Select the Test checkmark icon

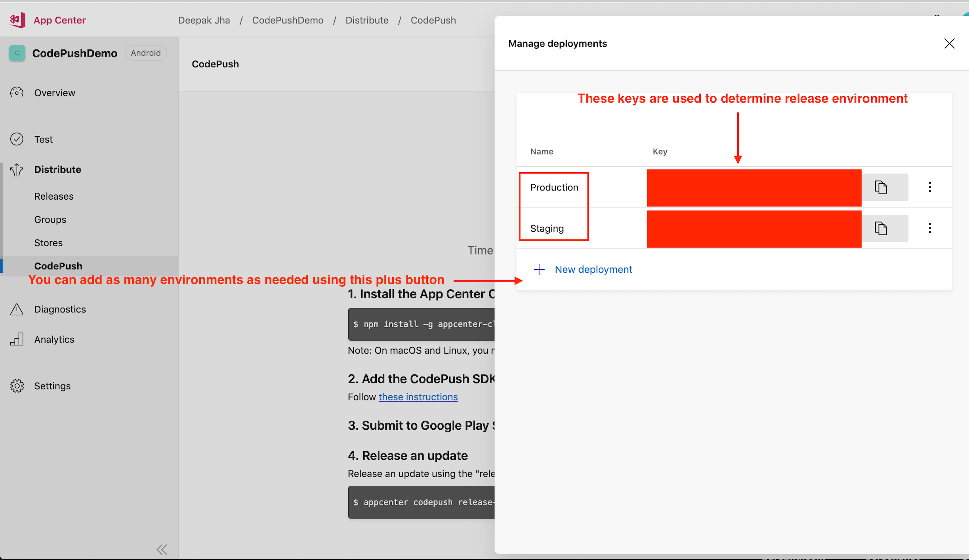17,139
